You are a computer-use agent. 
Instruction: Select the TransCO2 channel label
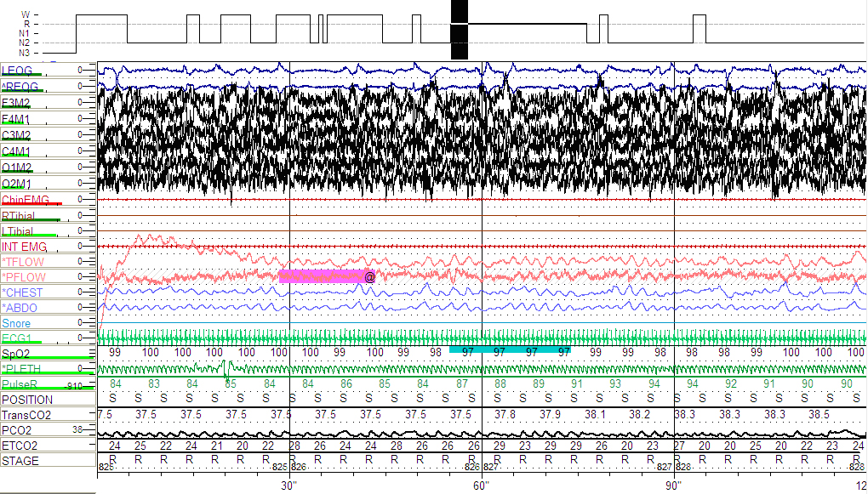(x=26, y=415)
